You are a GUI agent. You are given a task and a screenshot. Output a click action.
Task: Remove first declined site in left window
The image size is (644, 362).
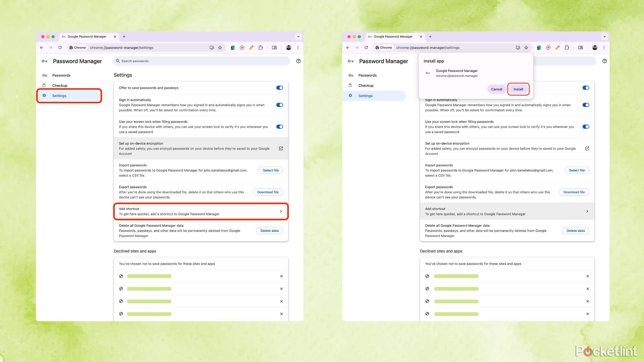tap(281, 276)
